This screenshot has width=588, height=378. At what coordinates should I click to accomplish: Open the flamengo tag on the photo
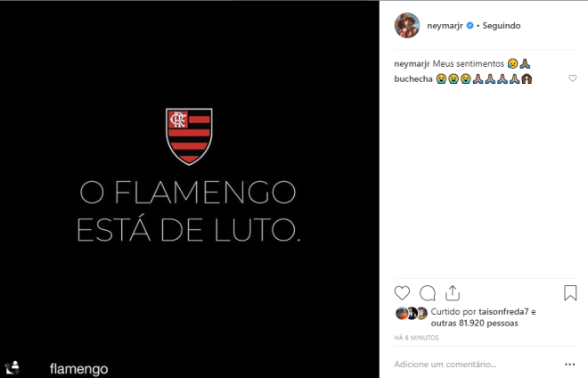click(78, 368)
